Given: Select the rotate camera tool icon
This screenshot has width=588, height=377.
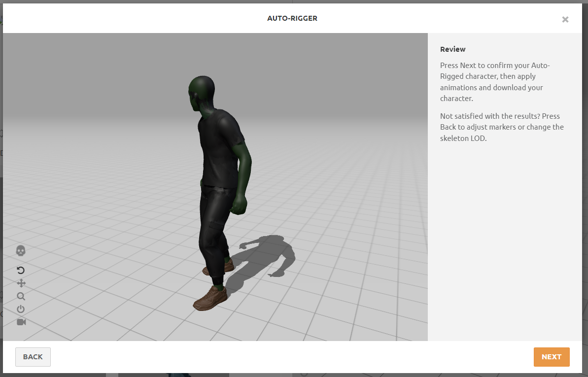Looking at the screenshot, I should 21,270.
